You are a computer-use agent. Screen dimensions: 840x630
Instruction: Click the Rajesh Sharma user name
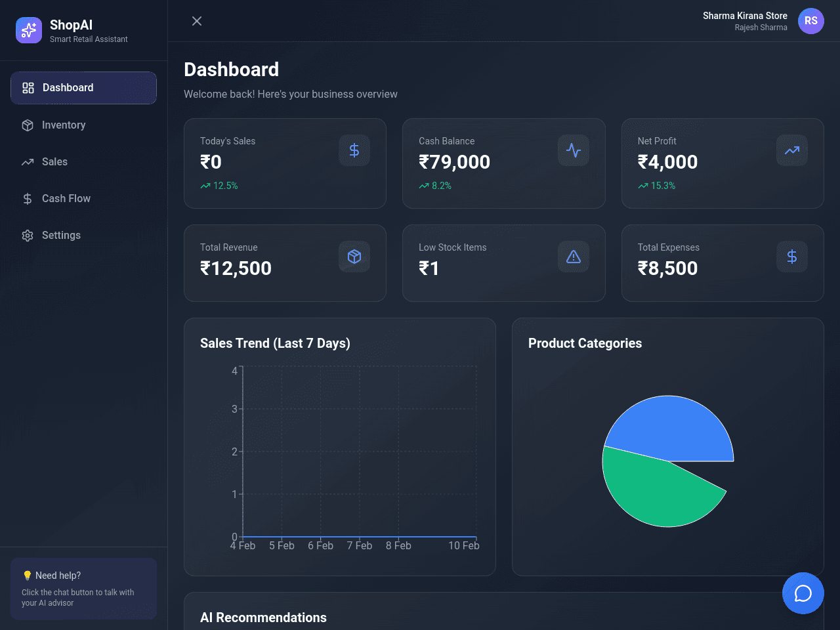pyautogui.click(x=761, y=28)
